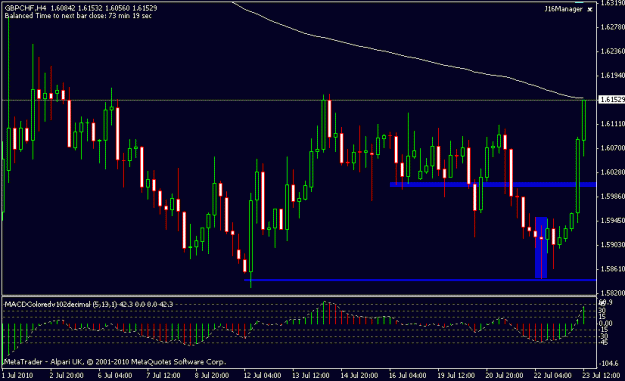
Task: Click the -104.6 MACD scale value
Action: (609, 363)
